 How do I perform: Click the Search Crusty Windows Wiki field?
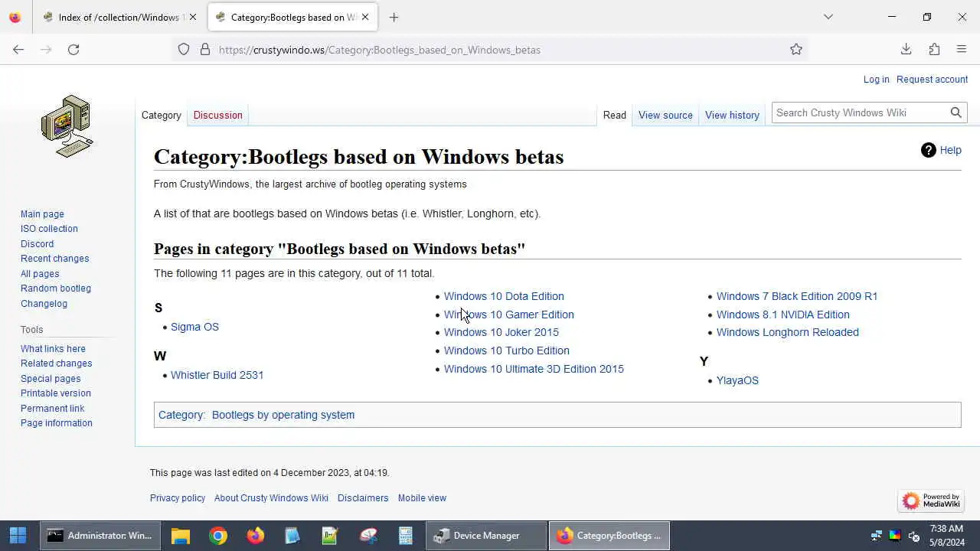click(860, 112)
